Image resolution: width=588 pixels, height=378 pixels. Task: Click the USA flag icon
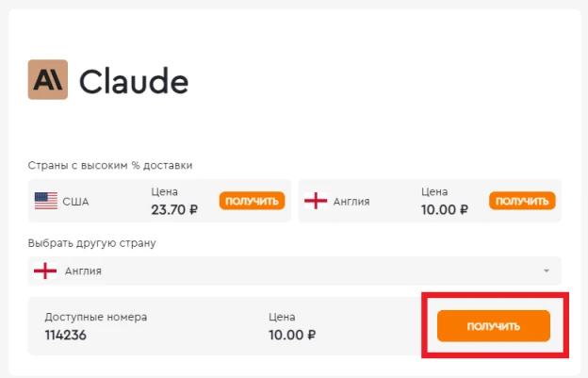point(46,201)
